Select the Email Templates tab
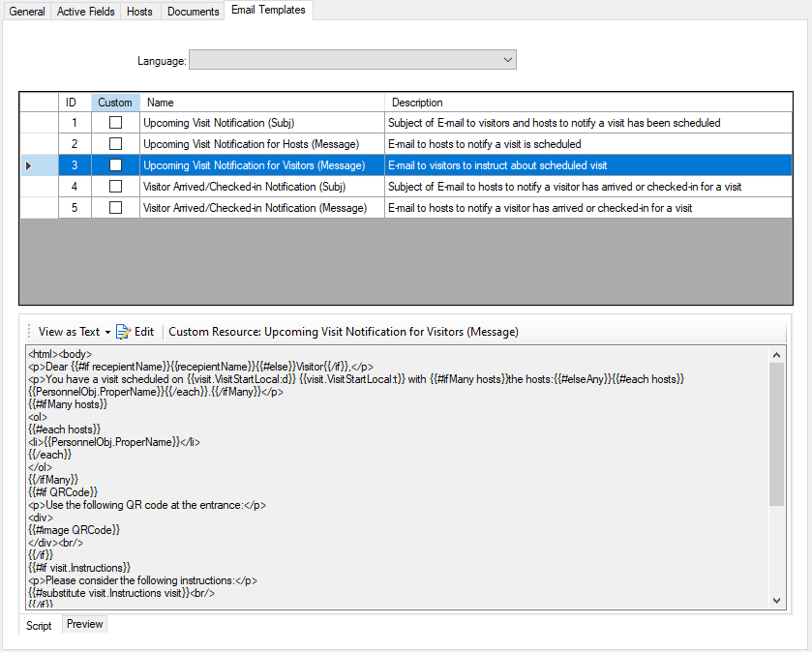This screenshot has height=652, width=812. pos(268,10)
